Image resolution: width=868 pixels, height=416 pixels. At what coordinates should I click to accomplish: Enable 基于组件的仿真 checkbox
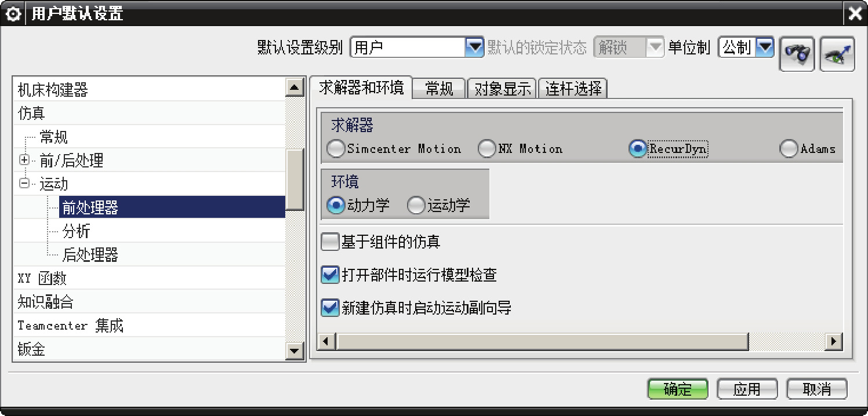tap(330, 242)
